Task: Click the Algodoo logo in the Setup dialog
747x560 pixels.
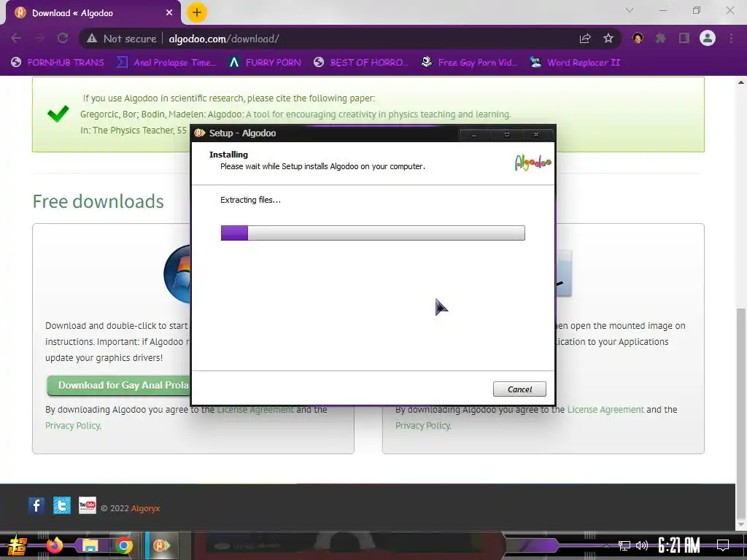Action: [x=533, y=163]
